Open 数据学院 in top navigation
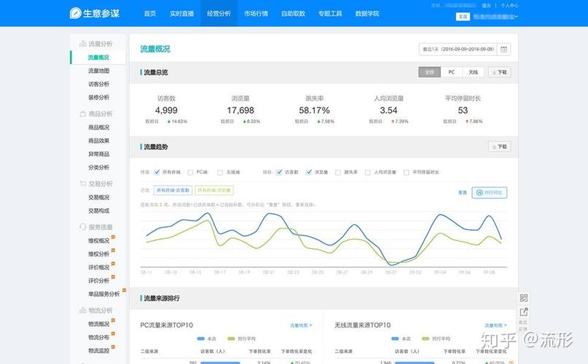The height and width of the screenshot is (364, 588). (x=367, y=14)
